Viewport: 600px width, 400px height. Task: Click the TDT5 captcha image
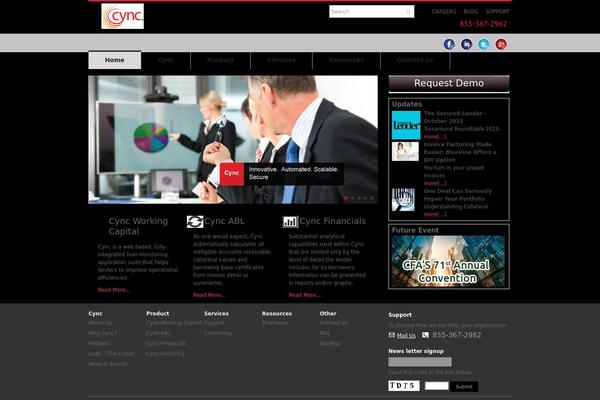(404, 385)
